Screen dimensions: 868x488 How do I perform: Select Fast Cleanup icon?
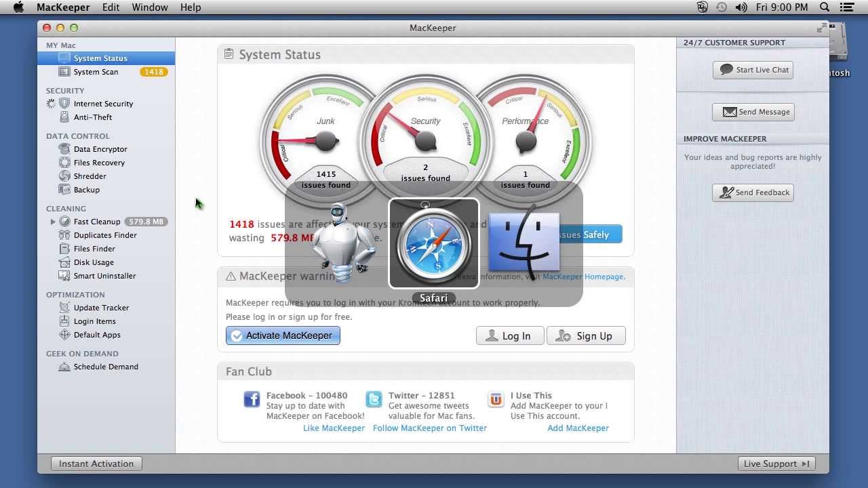64,222
